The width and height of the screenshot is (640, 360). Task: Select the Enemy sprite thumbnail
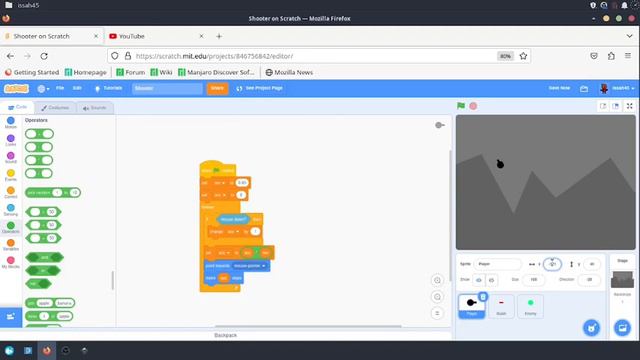(x=530, y=306)
